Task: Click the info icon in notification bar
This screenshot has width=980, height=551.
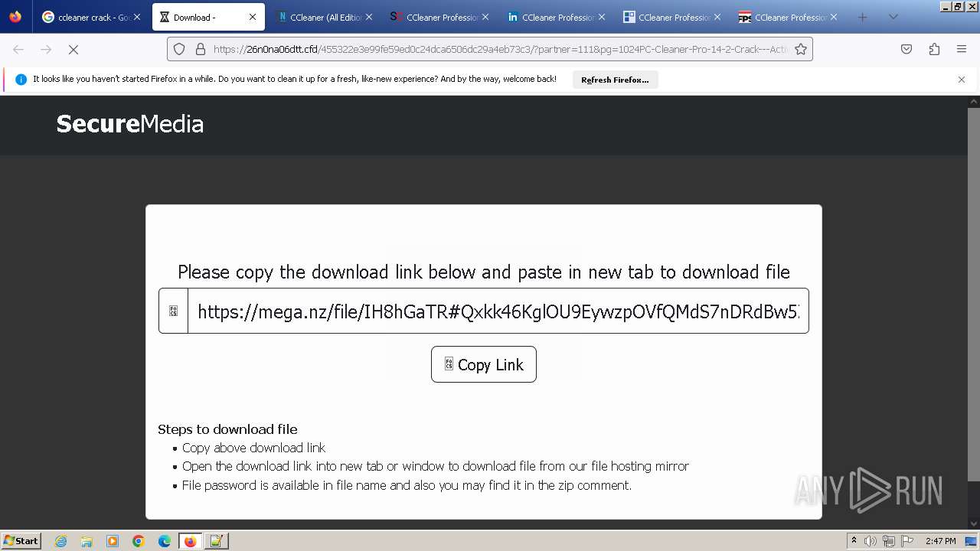Action: tap(21, 80)
